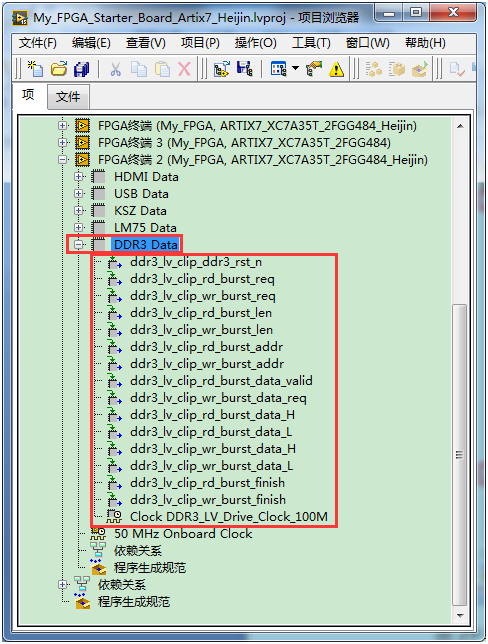Expand the FPGA终端 3 target node
Screen dimensions: 488x644
tap(62, 143)
